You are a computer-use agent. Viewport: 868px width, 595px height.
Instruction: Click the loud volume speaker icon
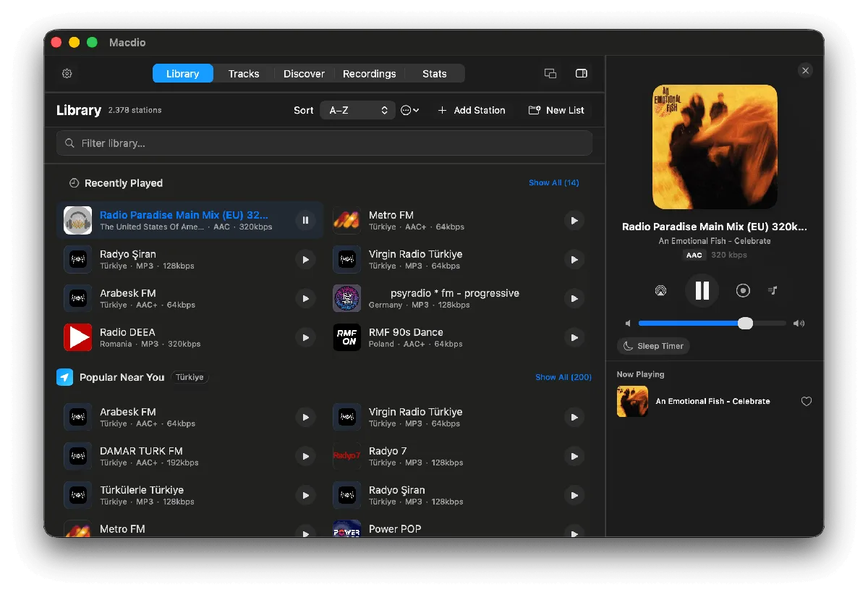tap(799, 324)
